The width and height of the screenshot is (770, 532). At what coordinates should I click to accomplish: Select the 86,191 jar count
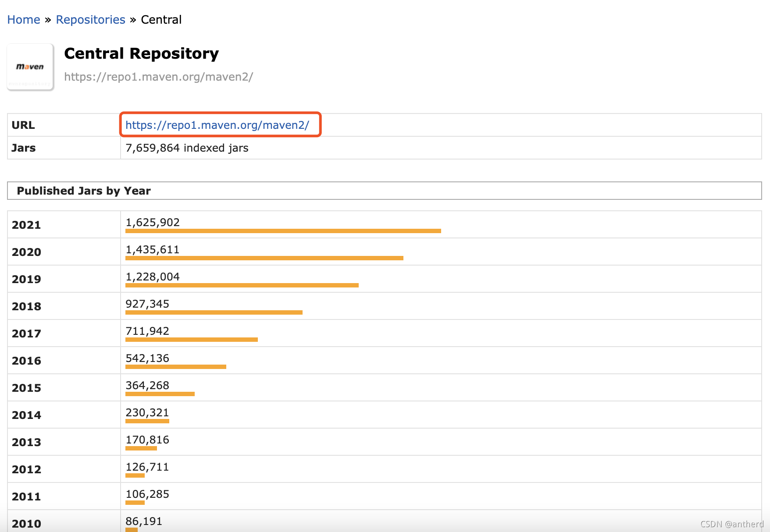point(144,521)
